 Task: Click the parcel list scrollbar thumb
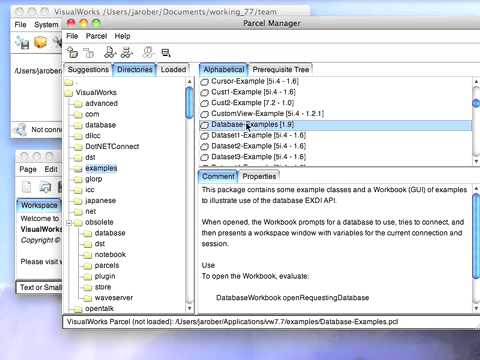click(x=476, y=104)
